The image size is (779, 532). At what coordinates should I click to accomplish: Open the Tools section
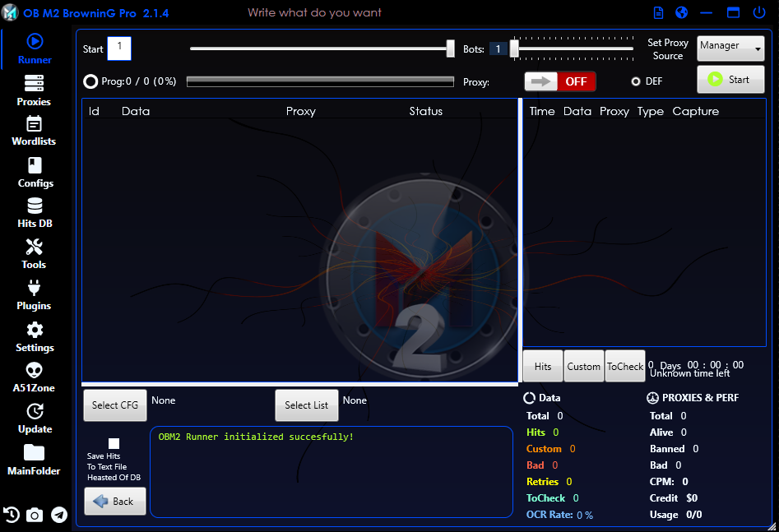34,254
